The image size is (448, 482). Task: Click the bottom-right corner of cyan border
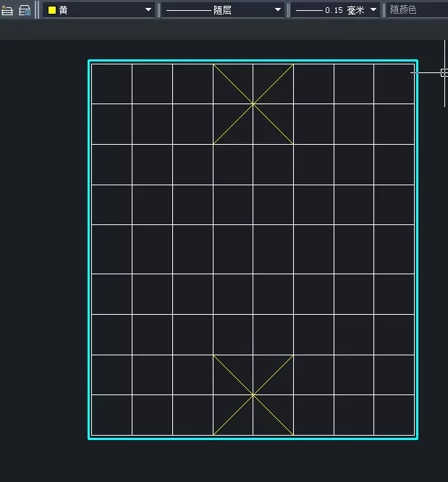418,438
